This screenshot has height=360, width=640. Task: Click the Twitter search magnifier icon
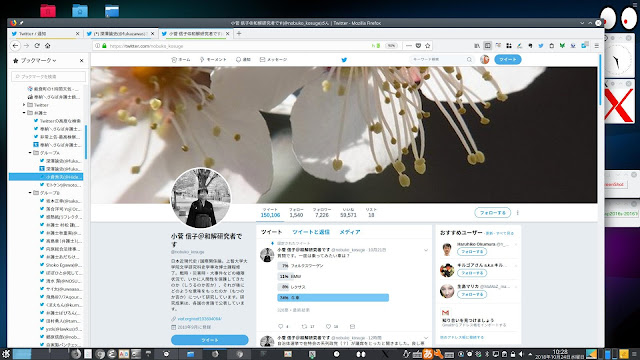point(469,60)
